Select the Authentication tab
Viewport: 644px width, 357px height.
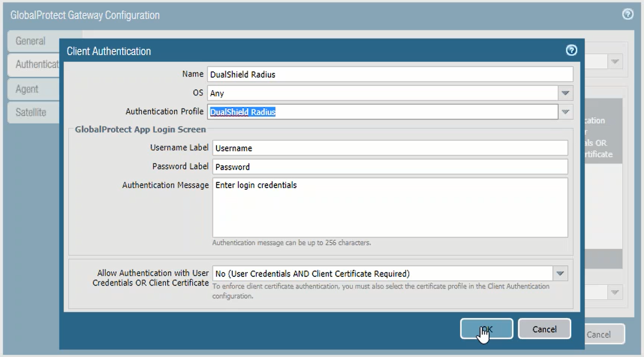(x=36, y=64)
